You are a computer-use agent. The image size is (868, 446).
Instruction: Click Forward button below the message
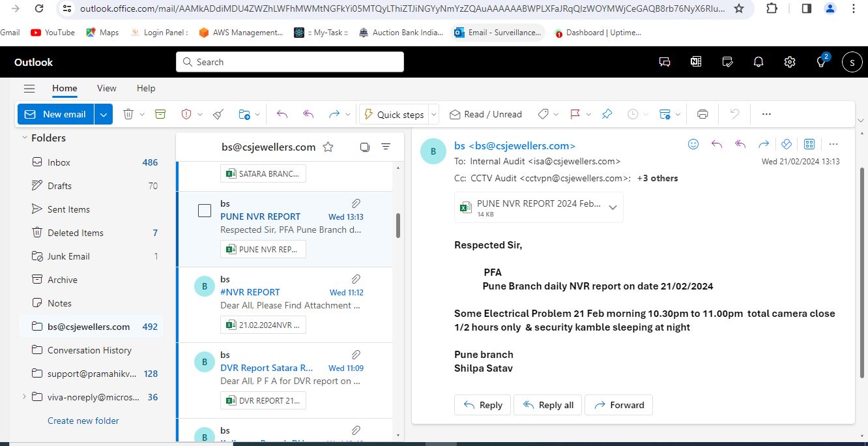618,405
